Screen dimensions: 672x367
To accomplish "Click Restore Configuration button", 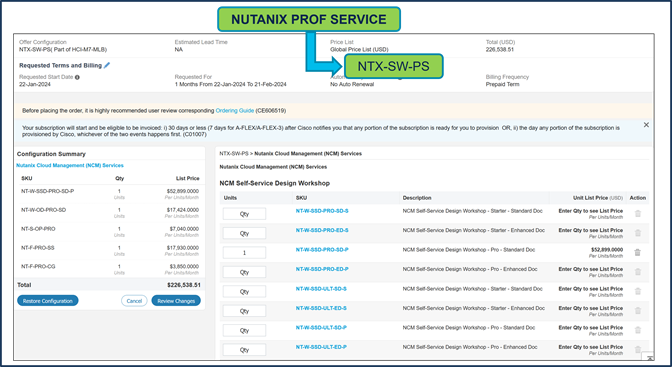I will (48, 301).
